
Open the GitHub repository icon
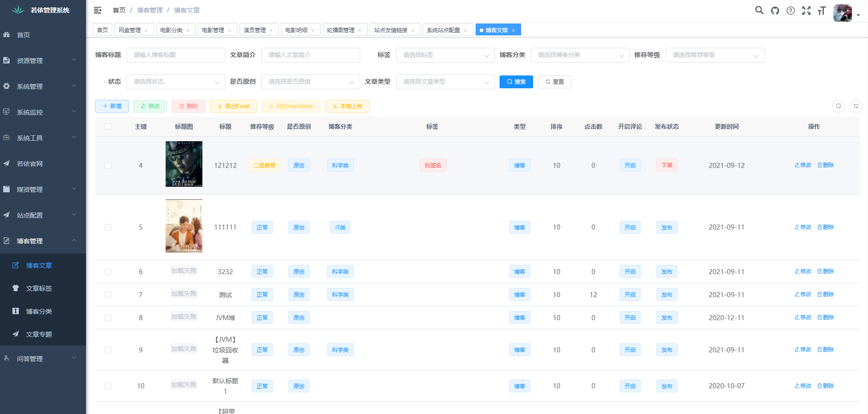pos(775,10)
